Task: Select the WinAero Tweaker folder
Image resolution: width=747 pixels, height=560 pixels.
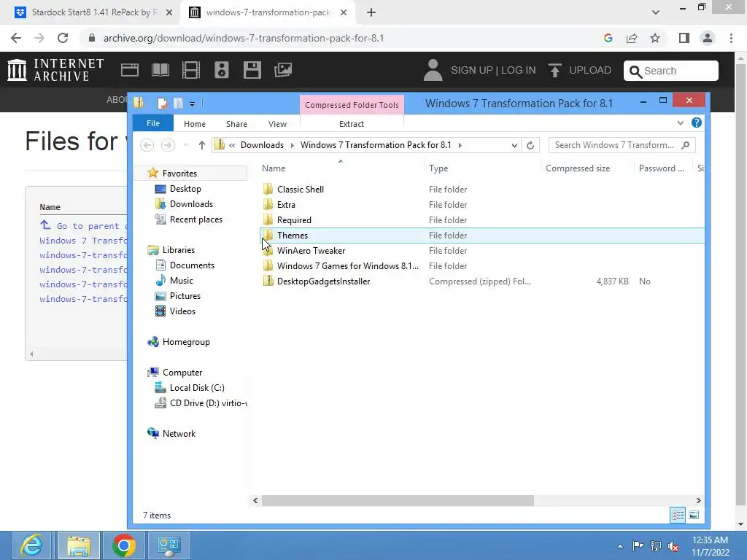Action: pyautogui.click(x=311, y=251)
